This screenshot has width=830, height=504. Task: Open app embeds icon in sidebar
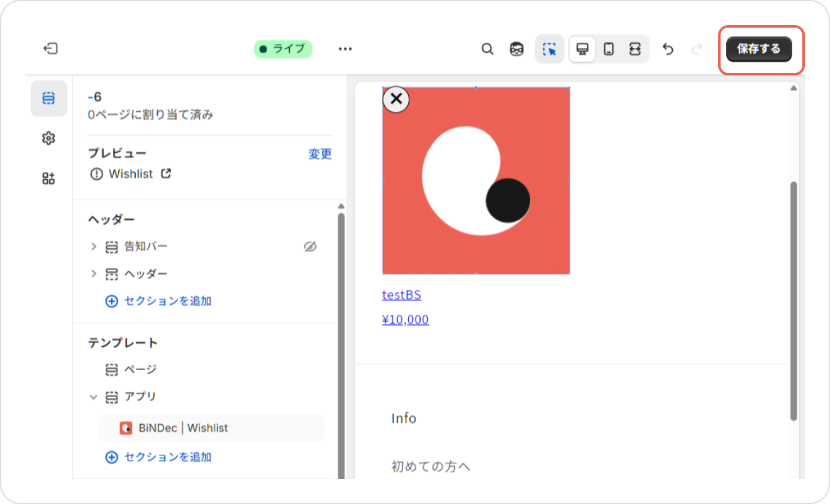[49, 178]
